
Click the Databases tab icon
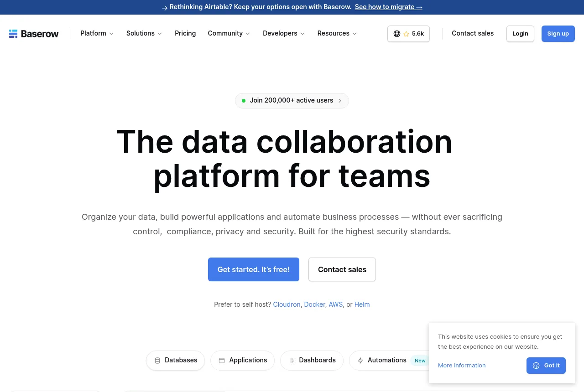point(157,361)
